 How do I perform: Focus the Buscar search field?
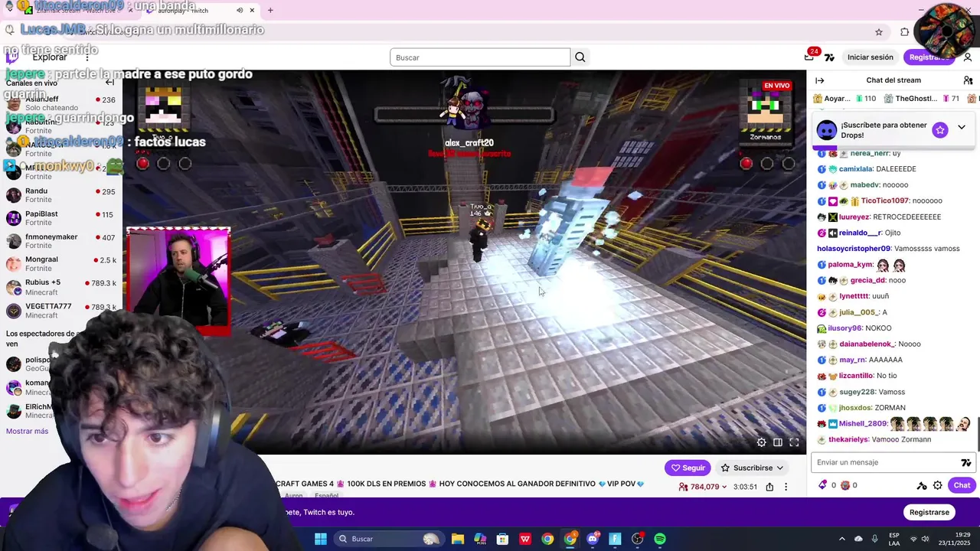[x=480, y=57]
